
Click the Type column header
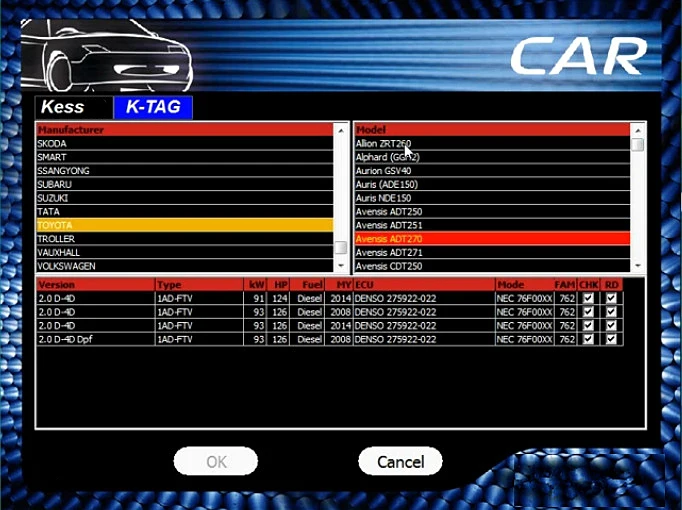[x=200, y=285]
